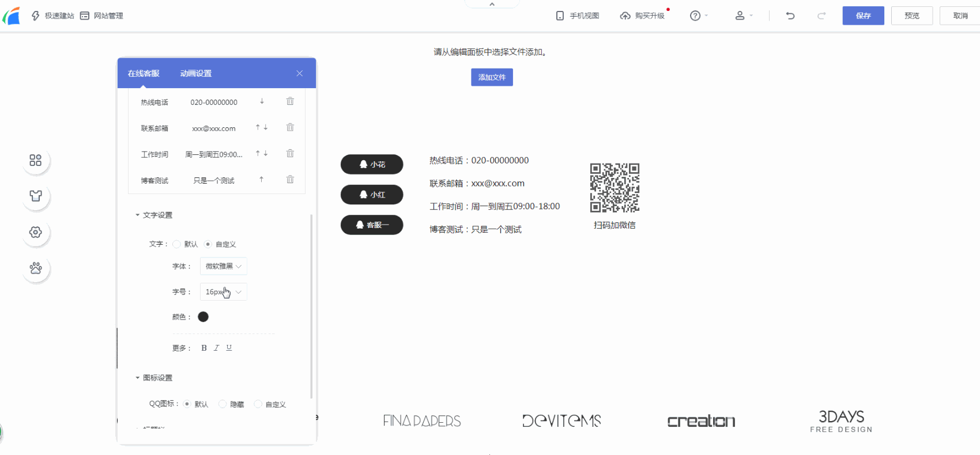Toggle bold text formatting

[204, 348]
